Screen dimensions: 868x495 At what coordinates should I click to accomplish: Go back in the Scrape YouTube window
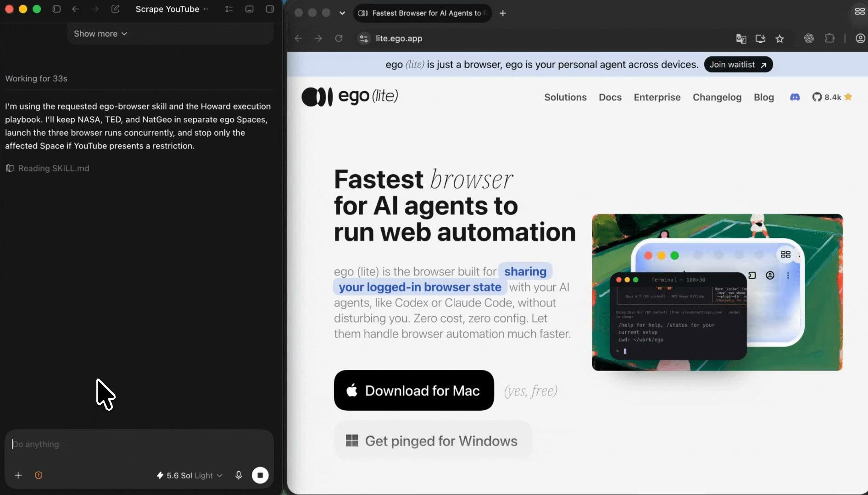coord(76,9)
